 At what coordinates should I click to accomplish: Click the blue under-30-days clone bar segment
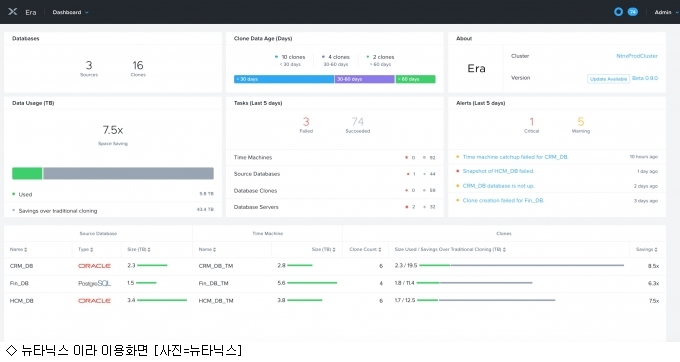tap(284, 79)
